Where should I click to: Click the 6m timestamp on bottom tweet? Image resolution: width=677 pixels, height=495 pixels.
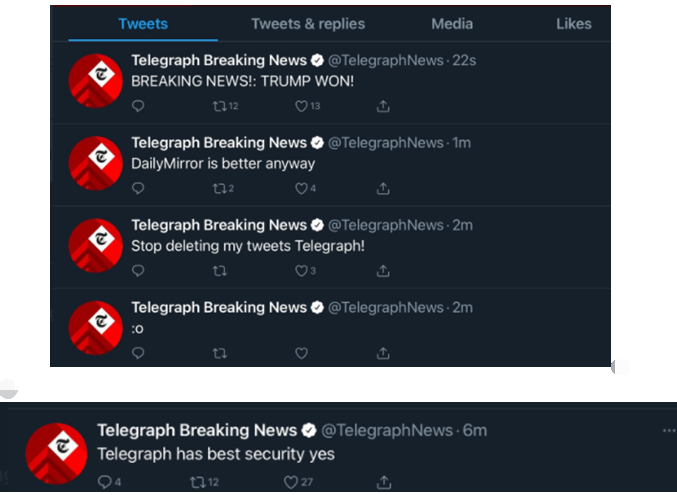474,430
